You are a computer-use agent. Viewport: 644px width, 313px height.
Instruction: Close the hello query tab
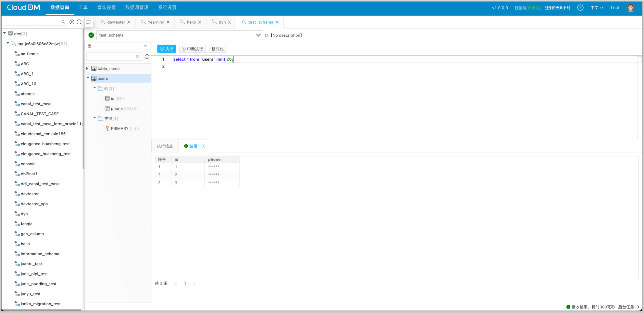click(x=200, y=22)
